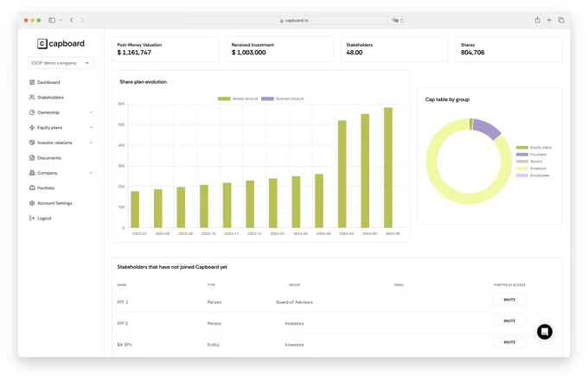Invite stakeholder FFF 2

click(x=509, y=321)
